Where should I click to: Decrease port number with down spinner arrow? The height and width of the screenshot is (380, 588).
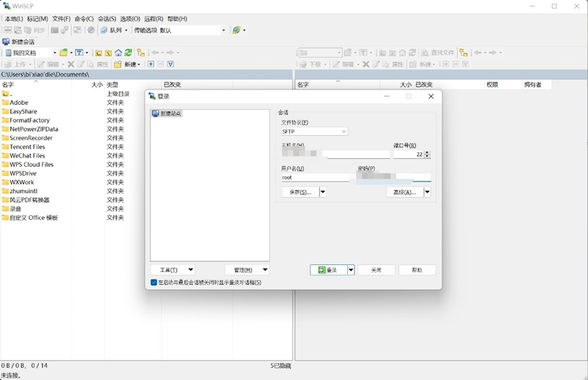coord(427,156)
